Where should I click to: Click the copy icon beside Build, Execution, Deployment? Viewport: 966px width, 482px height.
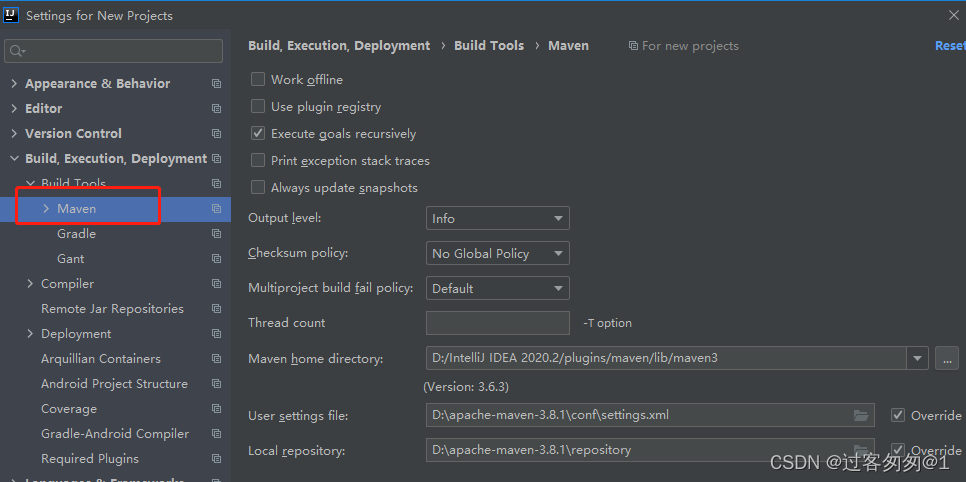216,158
